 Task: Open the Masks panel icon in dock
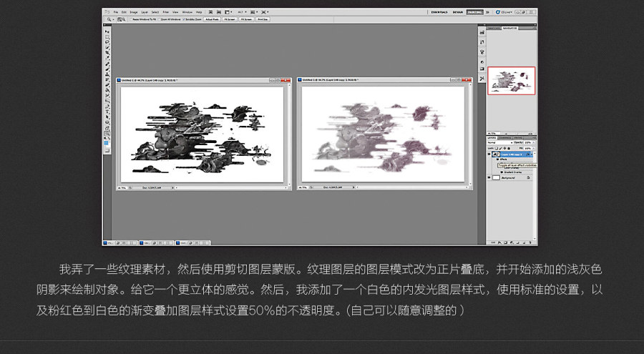coord(482,69)
